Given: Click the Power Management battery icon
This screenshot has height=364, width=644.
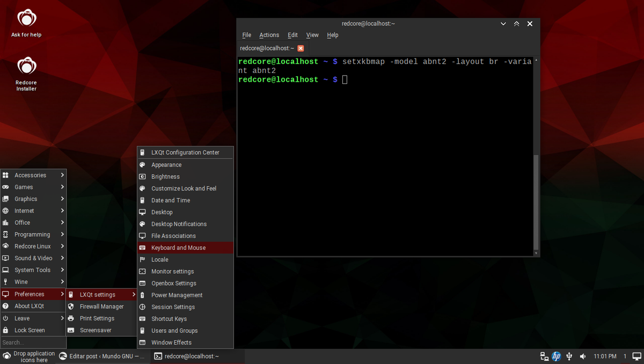Looking at the screenshot, I should tap(142, 295).
